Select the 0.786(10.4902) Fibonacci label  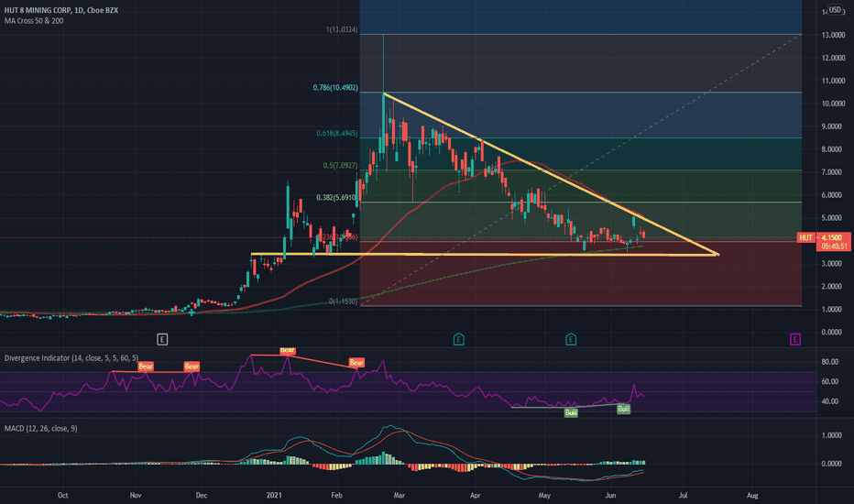point(335,87)
